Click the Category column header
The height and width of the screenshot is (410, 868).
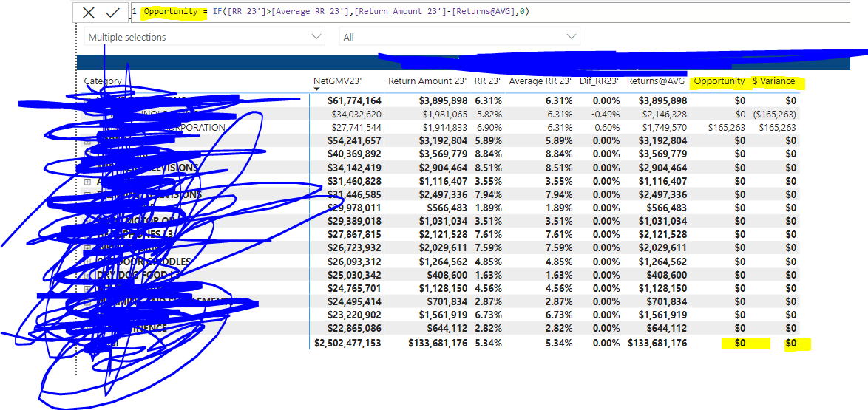(x=103, y=81)
